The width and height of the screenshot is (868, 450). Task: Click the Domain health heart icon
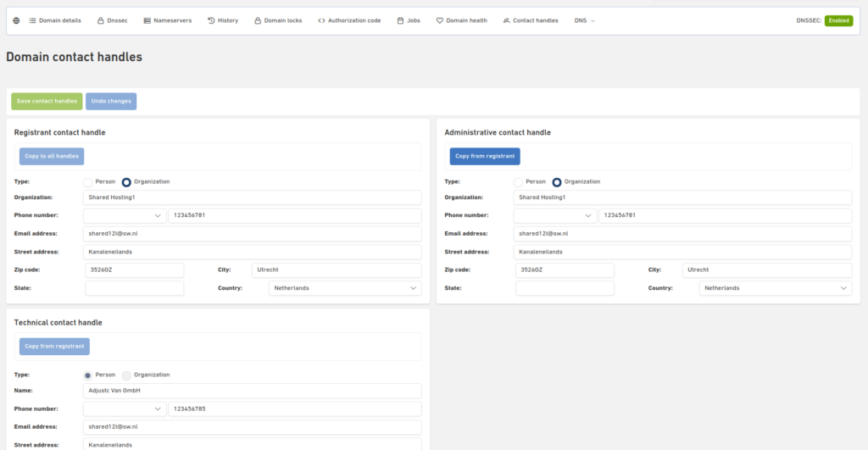click(440, 20)
